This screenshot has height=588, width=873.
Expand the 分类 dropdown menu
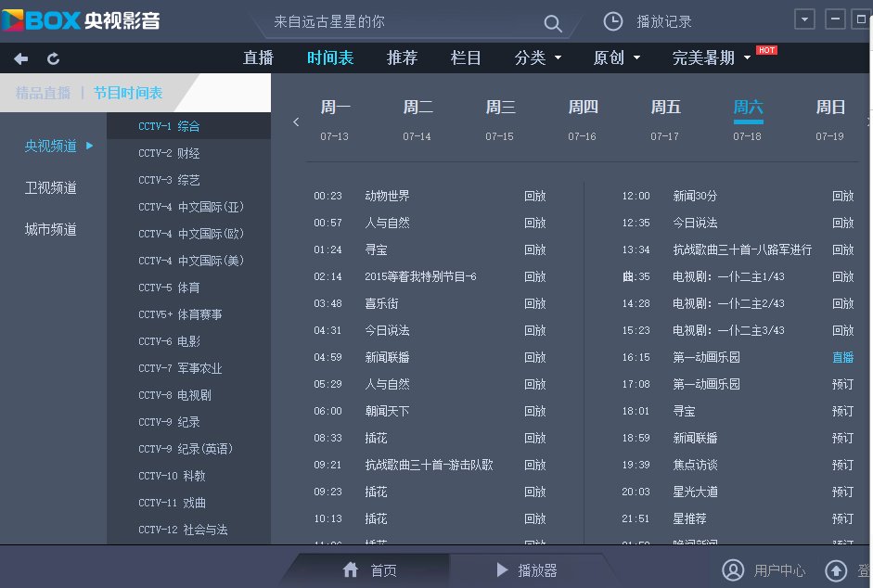click(x=536, y=58)
